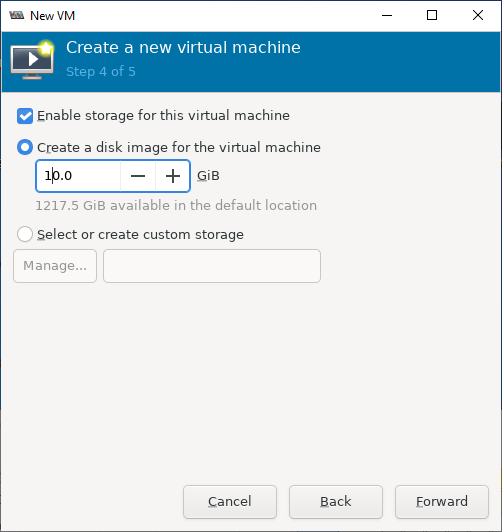Image resolution: width=502 pixels, height=532 pixels.
Task: Toggle Enable storage for this virtual machine
Action: (x=25, y=116)
